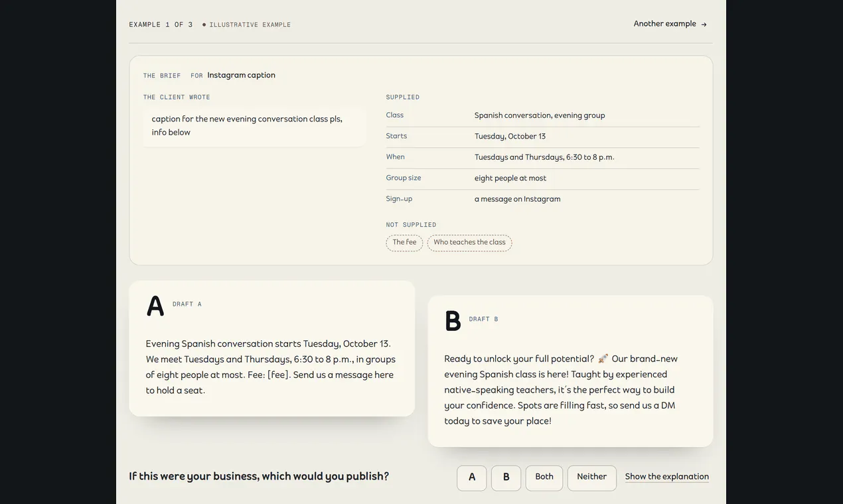Click the question 'which would you publish?'
This screenshot has width=843, height=504.
[x=259, y=477]
